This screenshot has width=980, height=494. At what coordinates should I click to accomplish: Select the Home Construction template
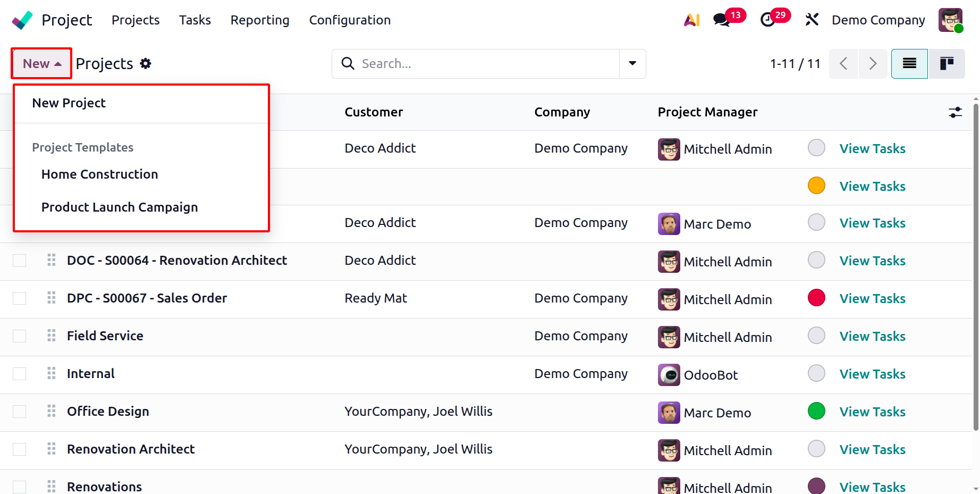100,174
